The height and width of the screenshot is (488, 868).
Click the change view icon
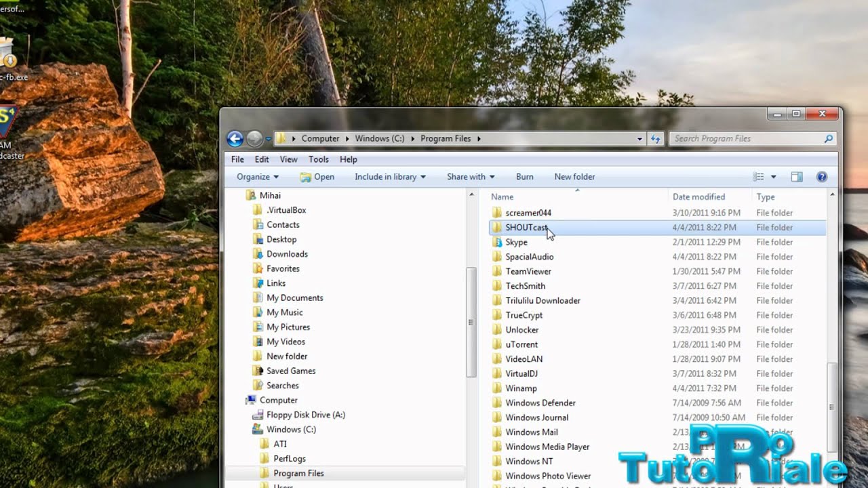(x=758, y=177)
